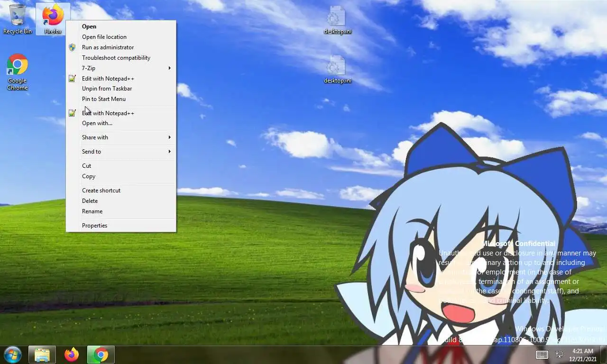Select the upper desktop.ini file icon
Viewport: 607px width, 364px height.
tap(337, 20)
